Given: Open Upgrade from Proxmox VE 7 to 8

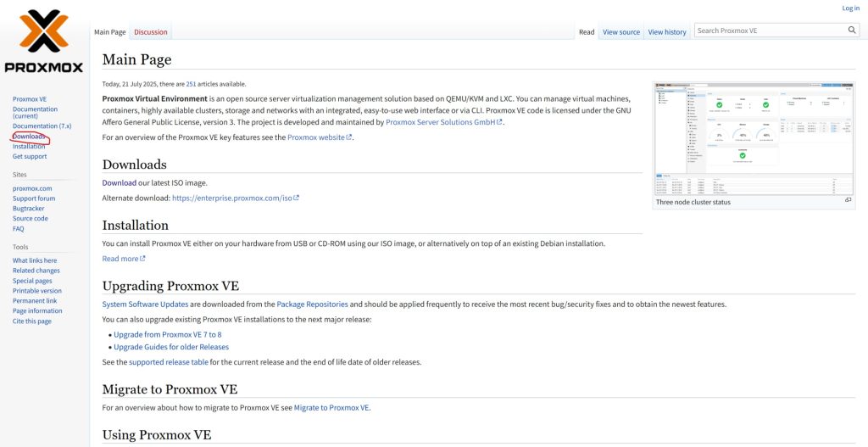Looking at the screenshot, I should coord(167,335).
